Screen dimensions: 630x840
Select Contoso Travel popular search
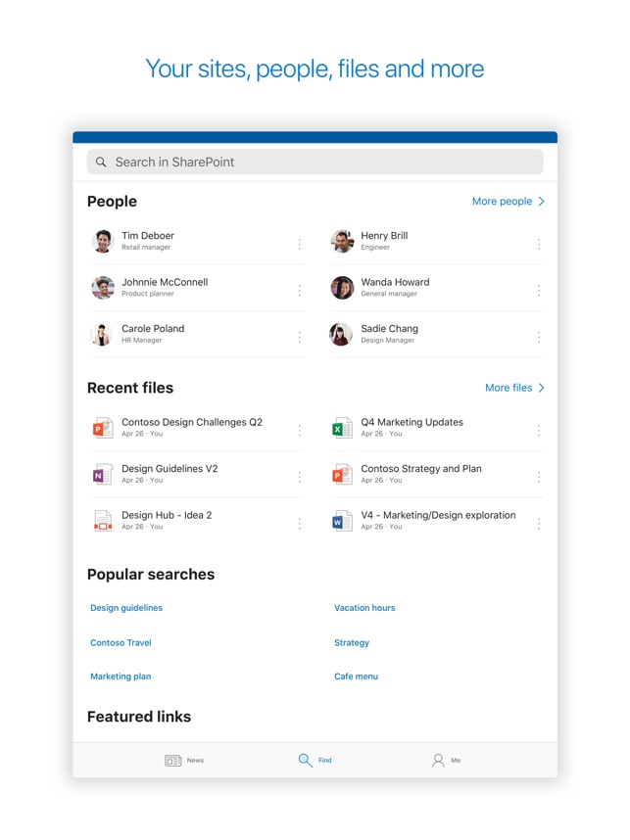(121, 643)
